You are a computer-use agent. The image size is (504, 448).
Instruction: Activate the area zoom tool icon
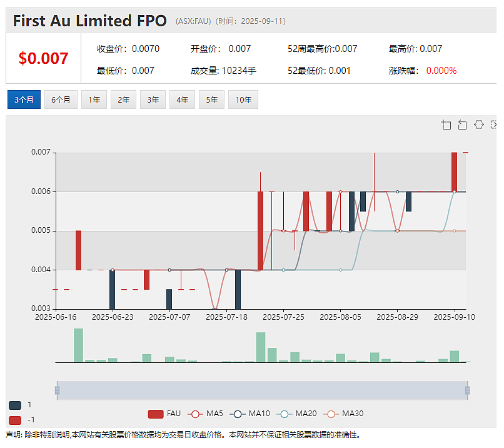(x=446, y=125)
